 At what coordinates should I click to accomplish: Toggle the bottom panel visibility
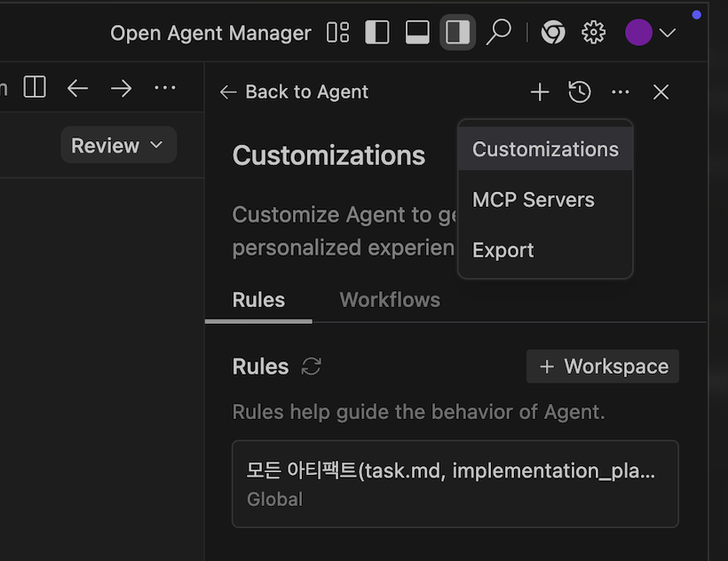coord(417,33)
